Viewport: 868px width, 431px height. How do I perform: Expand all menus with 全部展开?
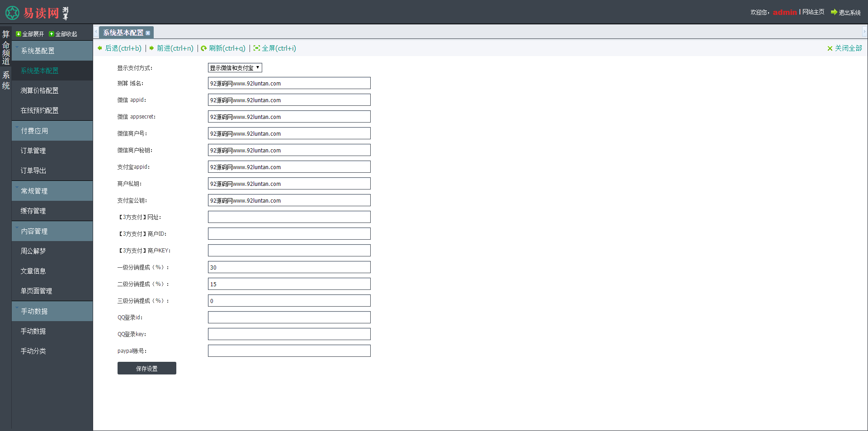point(30,34)
